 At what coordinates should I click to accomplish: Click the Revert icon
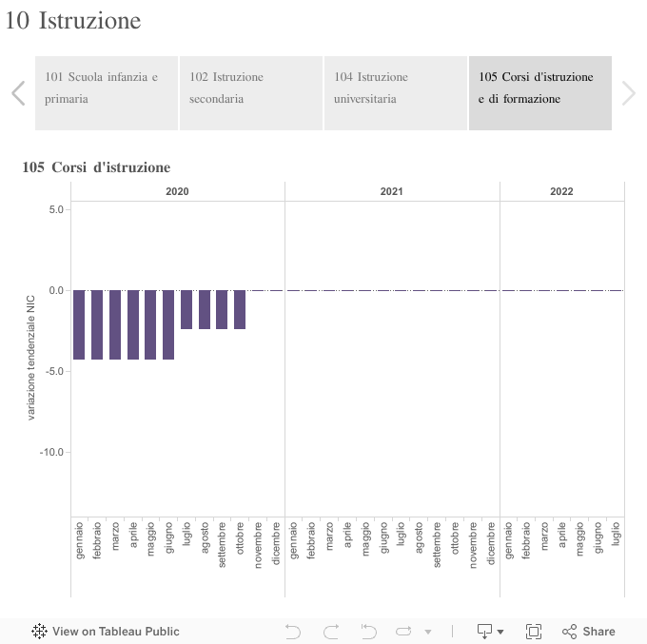coord(367,631)
